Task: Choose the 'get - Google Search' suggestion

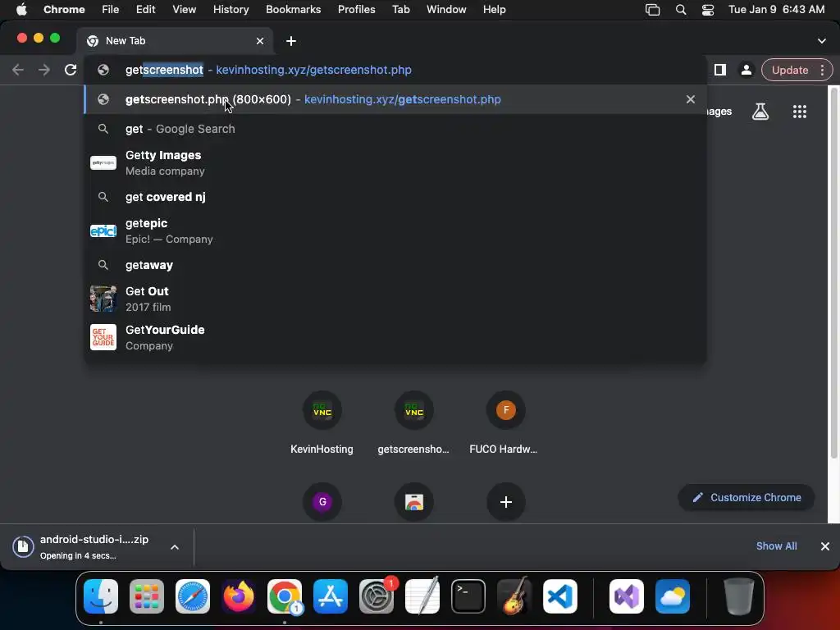Action: click(x=395, y=129)
